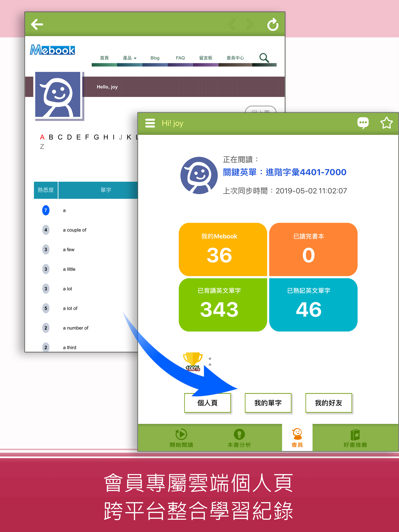Select letter C in the alphabet index
Screen dimensions: 399x532
pyautogui.click(x=60, y=137)
